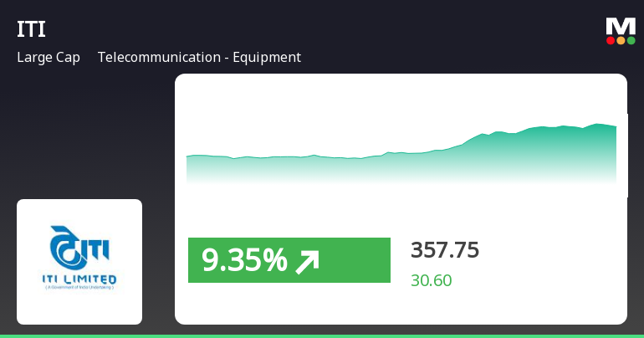Click the green area chart's middle section

point(401,166)
